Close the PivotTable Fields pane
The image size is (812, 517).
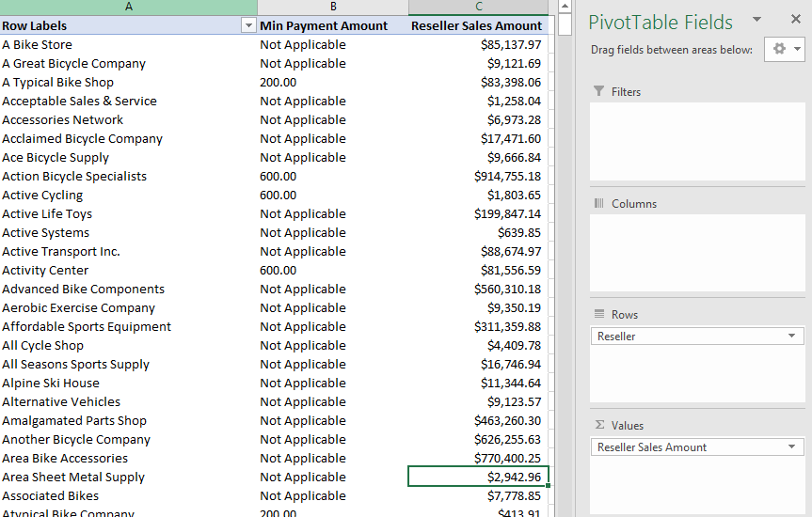pyautogui.click(x=795, y=20)
